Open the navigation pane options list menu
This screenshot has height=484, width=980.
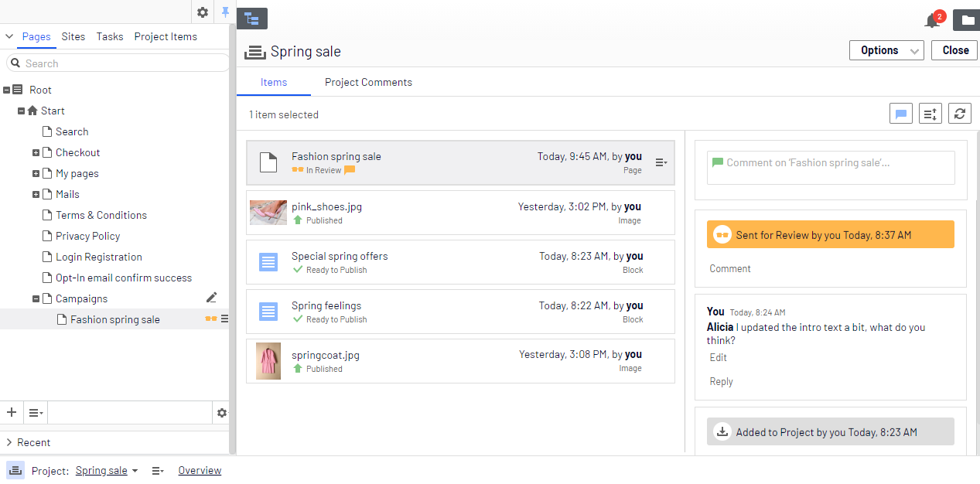36,413
